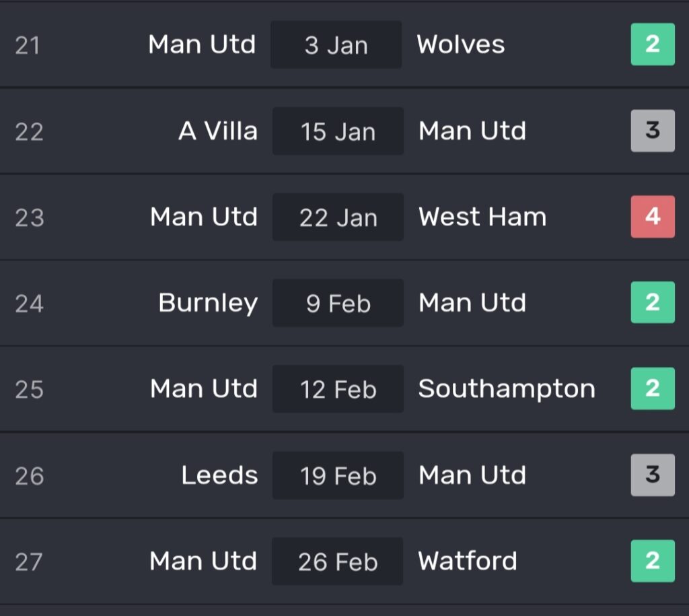Select gameweek number 25 row label
This screenshot has width=689, height=616.
click(29, 390)
